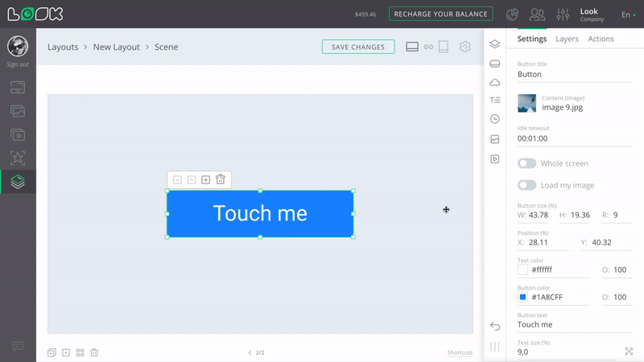The image size is (644, 362).
Task: Click the undo arrow icon
Action: (x=495, y=326)
